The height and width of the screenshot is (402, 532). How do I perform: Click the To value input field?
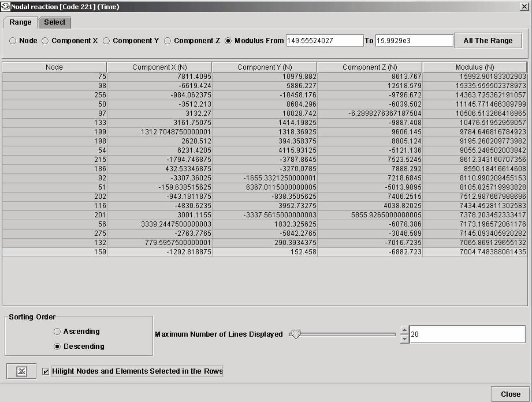click(x=413, y=41)
